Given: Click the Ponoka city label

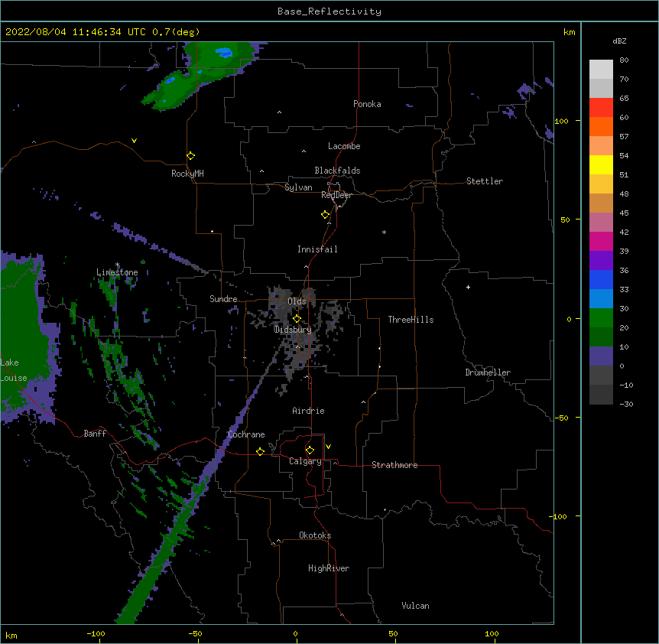Looking at the screenshot, I should (367, 104).
